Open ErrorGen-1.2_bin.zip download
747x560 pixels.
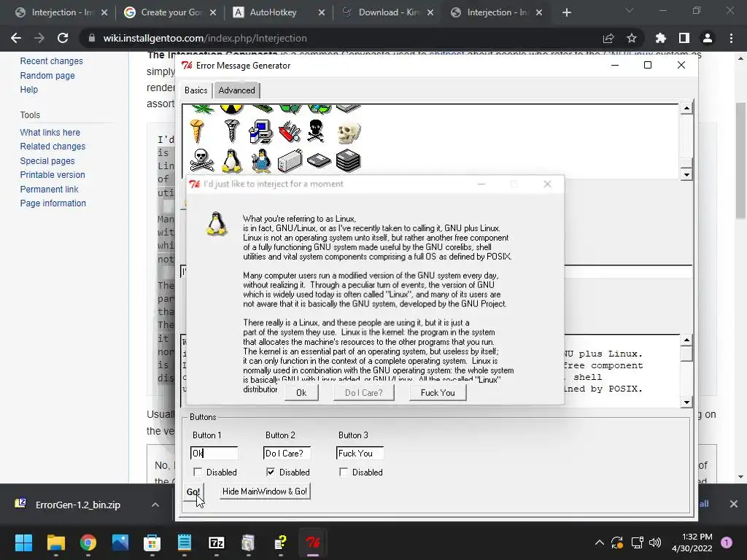pos(78,505)
